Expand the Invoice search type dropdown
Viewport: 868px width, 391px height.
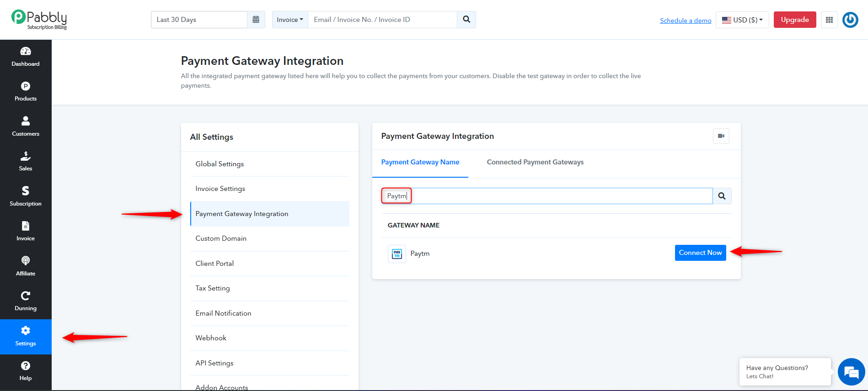click(290, 20)
